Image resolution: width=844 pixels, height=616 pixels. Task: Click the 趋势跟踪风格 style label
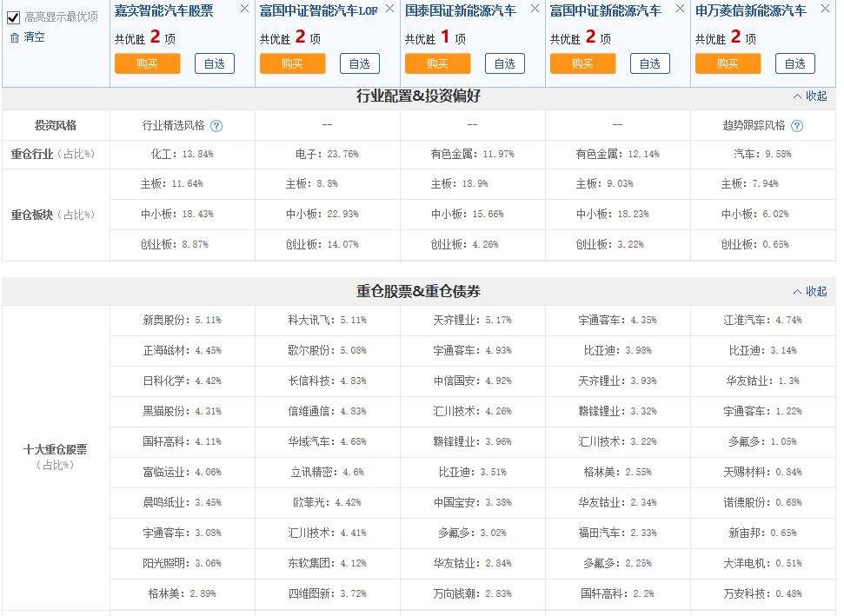pyautogui.click(x=754, y=126)
